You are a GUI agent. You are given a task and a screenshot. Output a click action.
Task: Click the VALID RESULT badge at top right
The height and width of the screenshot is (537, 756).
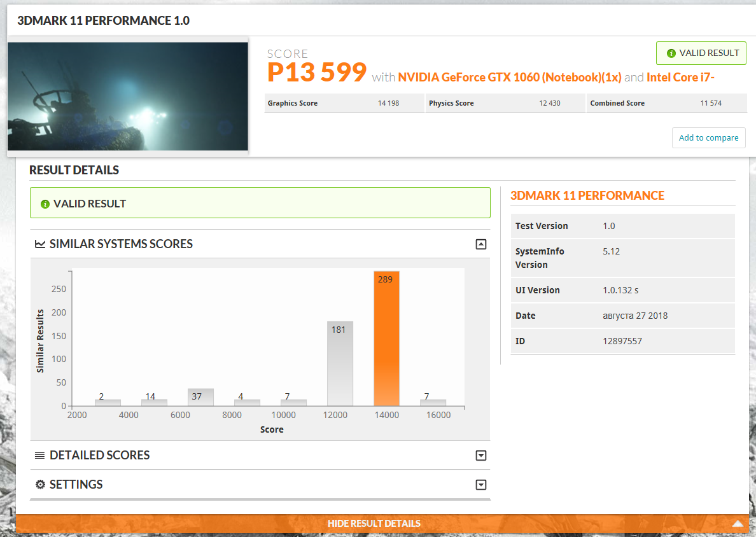[x=701, y=53]
